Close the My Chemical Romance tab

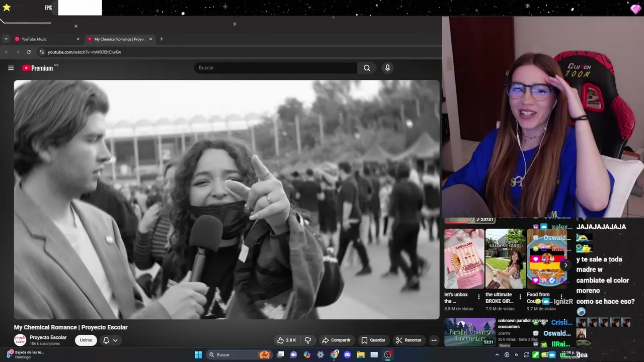click(x=150, y=39)
